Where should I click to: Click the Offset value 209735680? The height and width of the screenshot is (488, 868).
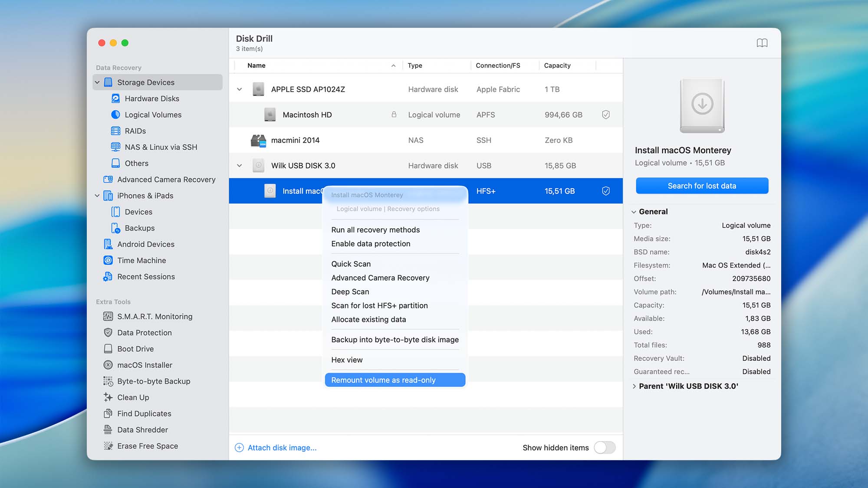click(751, 278)
